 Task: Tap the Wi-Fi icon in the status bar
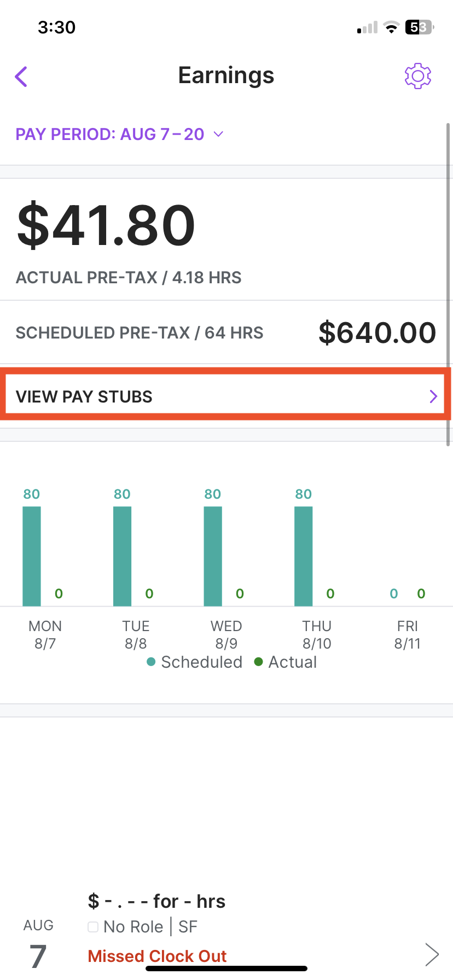tap(392, 27)
